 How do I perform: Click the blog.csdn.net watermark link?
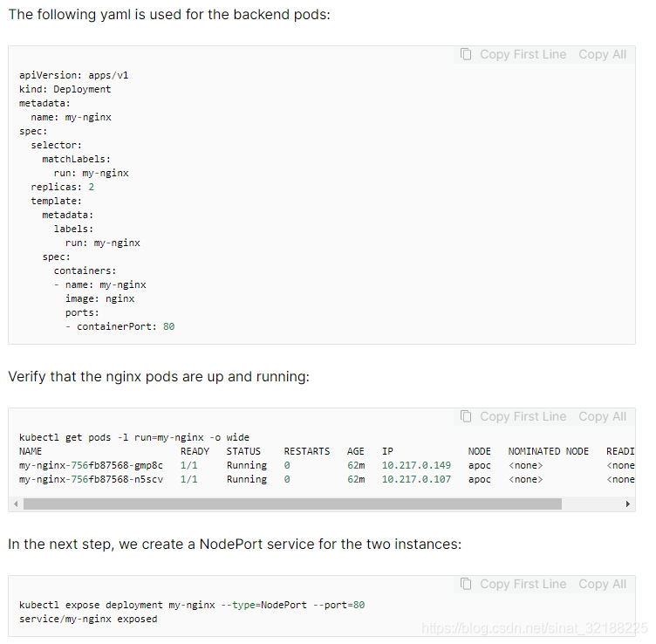(534, 628)
